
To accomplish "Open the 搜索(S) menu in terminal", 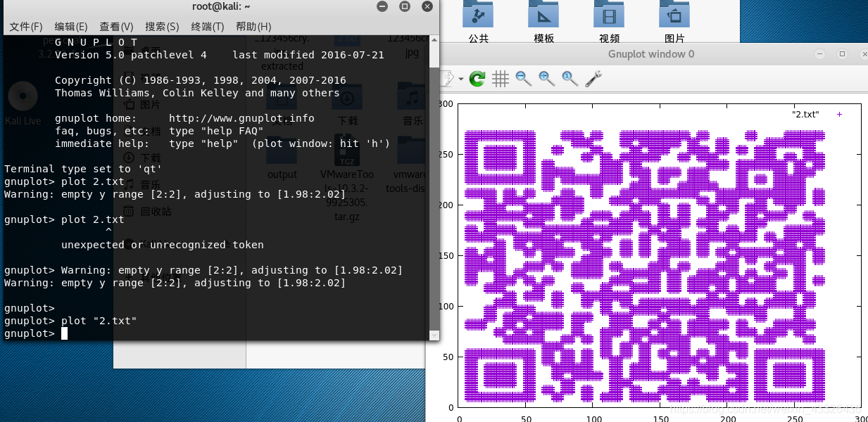I will [x=162, y=27].
